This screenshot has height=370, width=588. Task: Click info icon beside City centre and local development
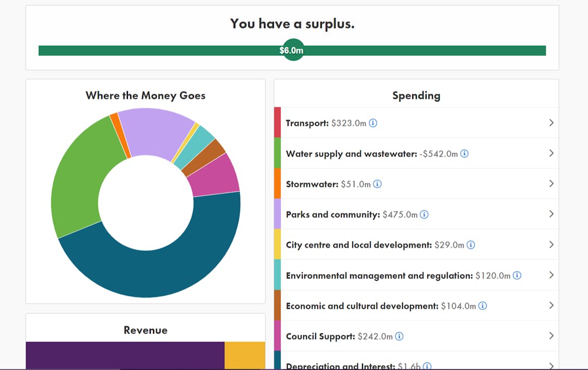[x=471, y=245]
